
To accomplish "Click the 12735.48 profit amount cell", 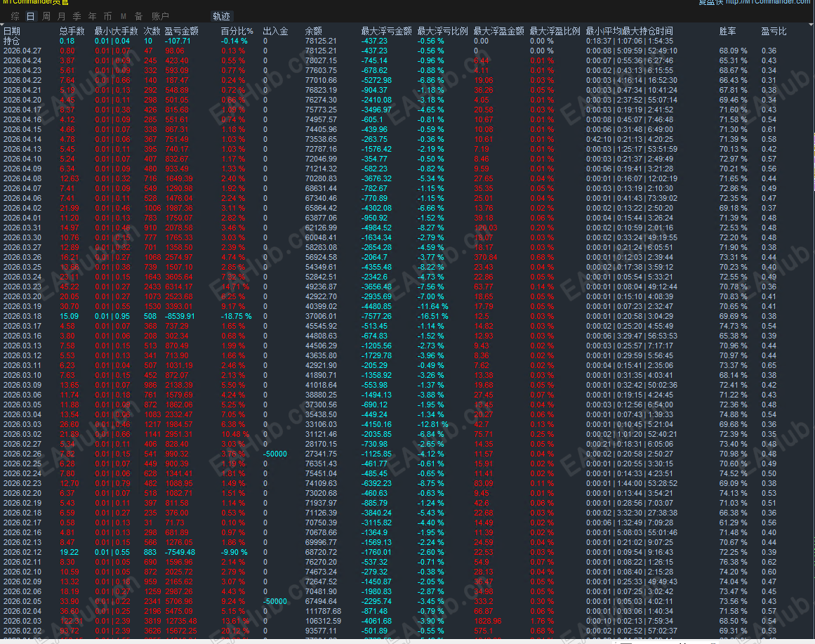I will point(181,621).
